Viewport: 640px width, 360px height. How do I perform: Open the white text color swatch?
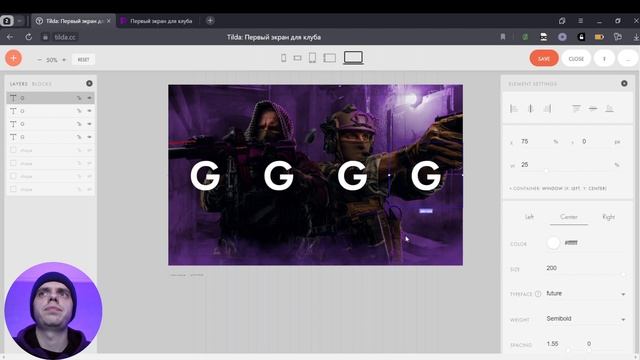click(553, 243)
